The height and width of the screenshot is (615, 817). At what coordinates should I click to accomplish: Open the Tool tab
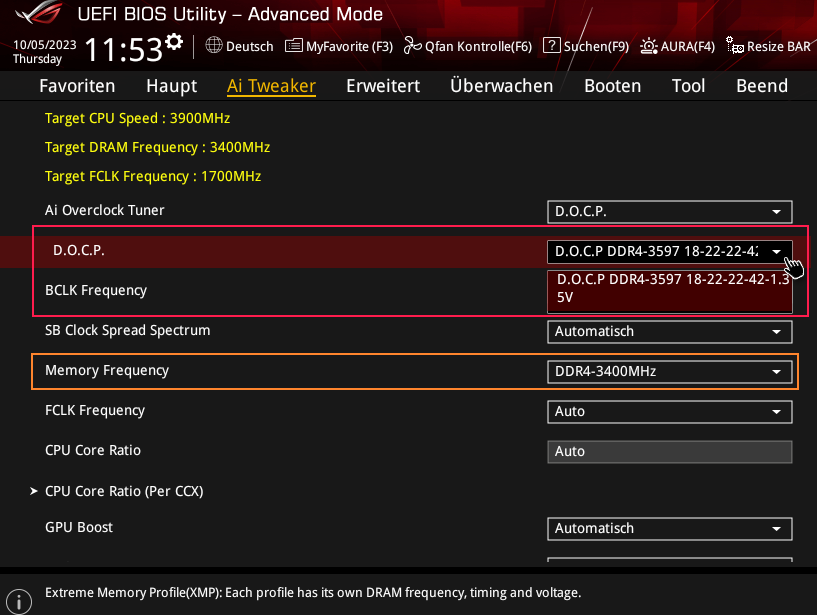[688, 85]
